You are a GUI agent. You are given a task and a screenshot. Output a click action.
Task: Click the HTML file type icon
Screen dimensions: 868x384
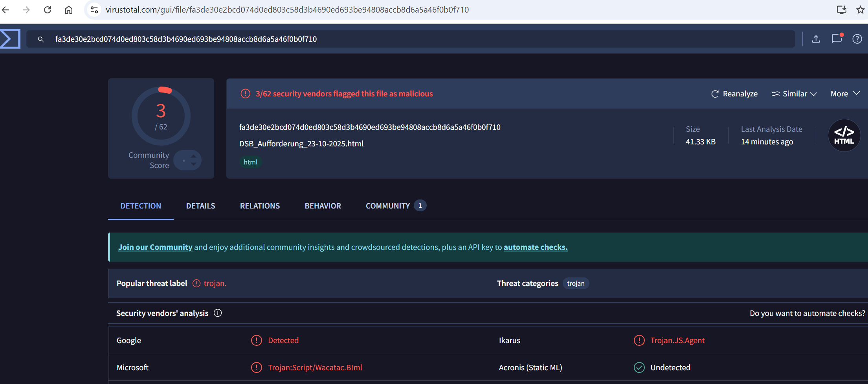(x=844, y=135)
